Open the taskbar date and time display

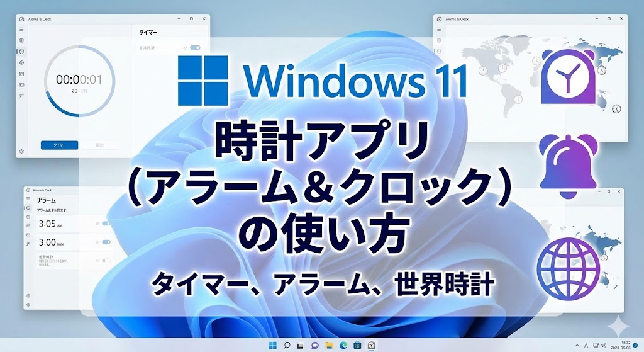coord(621,345)
